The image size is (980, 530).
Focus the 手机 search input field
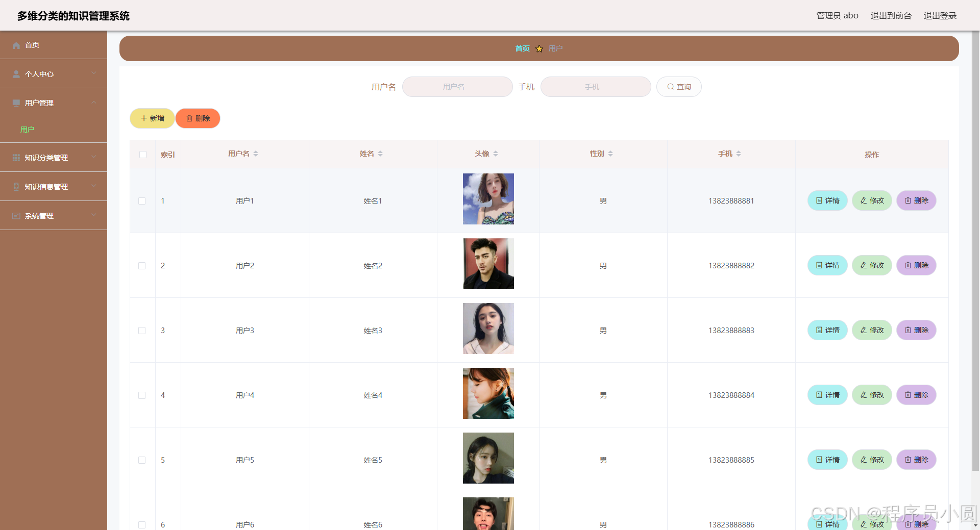pyautogui.click(x=596, y=87)
